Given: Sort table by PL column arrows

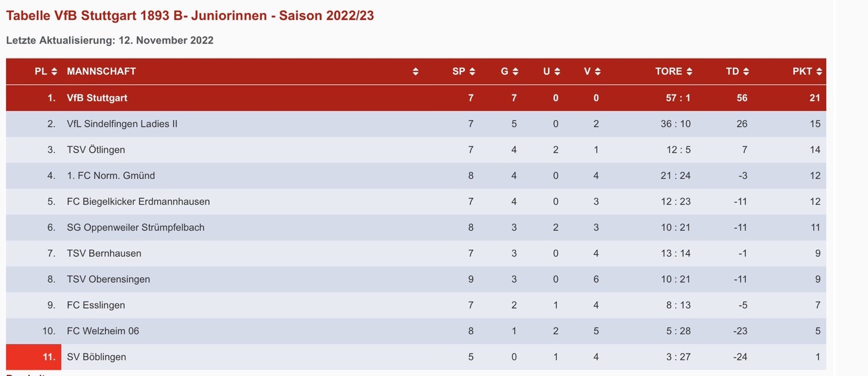Looking at the screenshot, I should pyautogui.click(x=54, y=72).
